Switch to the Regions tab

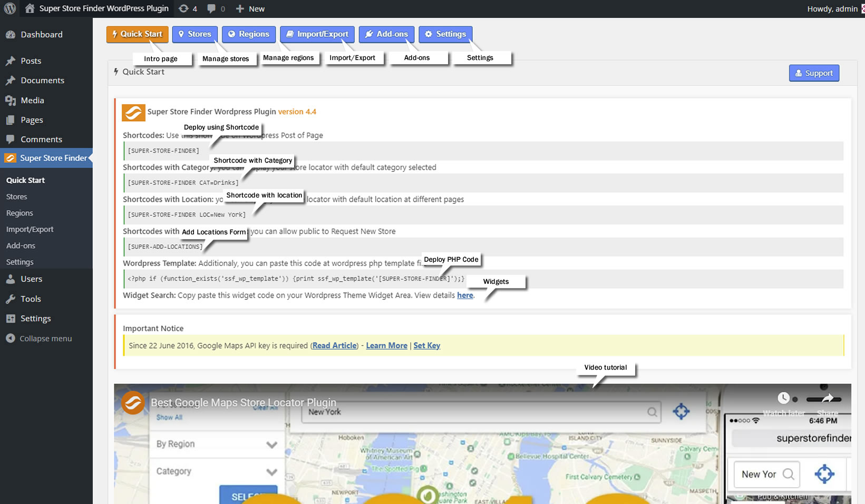(x=249, y=34)
